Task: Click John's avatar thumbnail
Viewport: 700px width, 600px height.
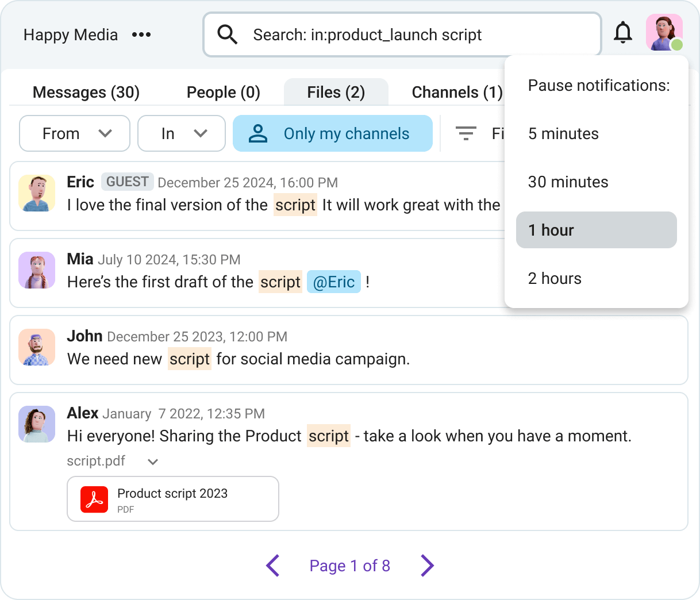Action: point(37,347)
